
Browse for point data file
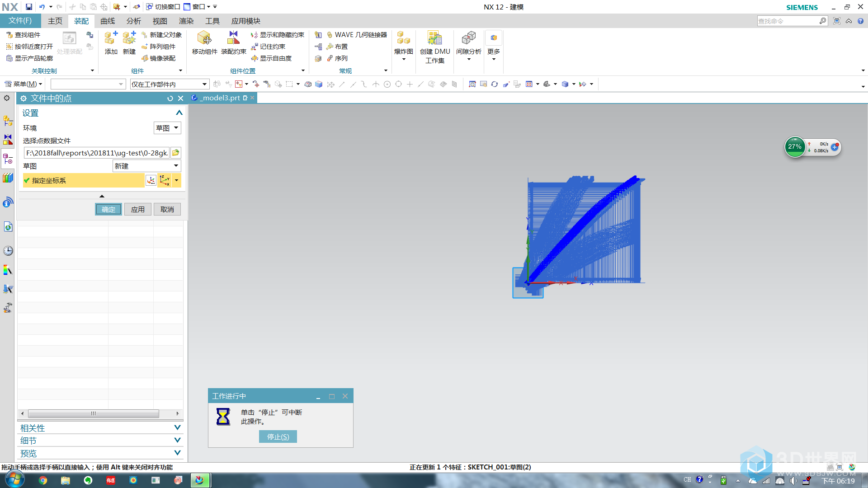pos(176,153)
